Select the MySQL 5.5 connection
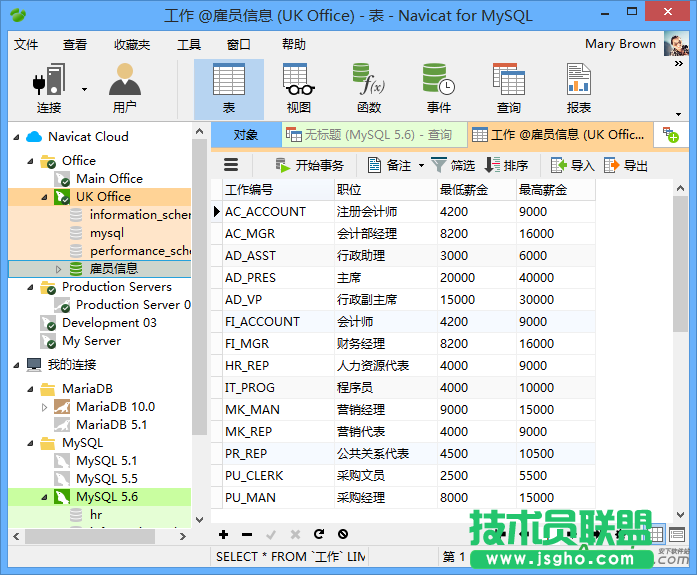This screenshot has height=575, width=697. point(107,479)
